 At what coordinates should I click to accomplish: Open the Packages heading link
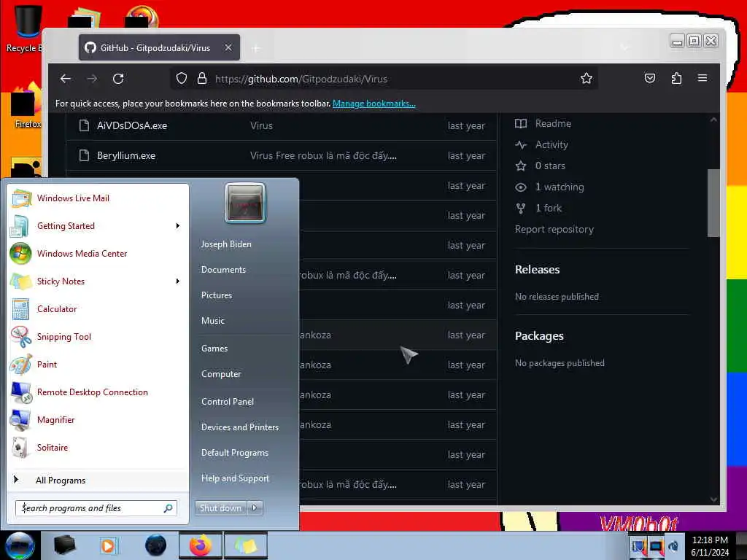[539, 336]
